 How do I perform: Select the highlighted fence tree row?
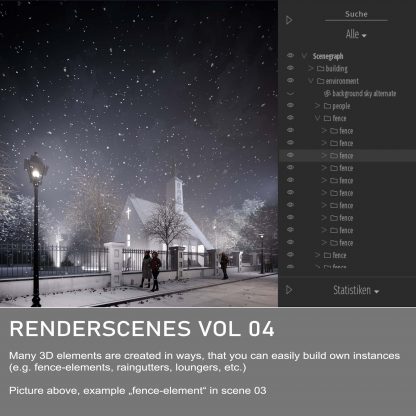coord(347,155)
